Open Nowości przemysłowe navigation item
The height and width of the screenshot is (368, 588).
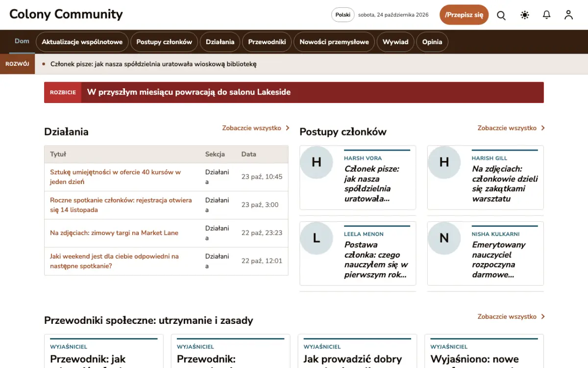[x=334, y=42]
